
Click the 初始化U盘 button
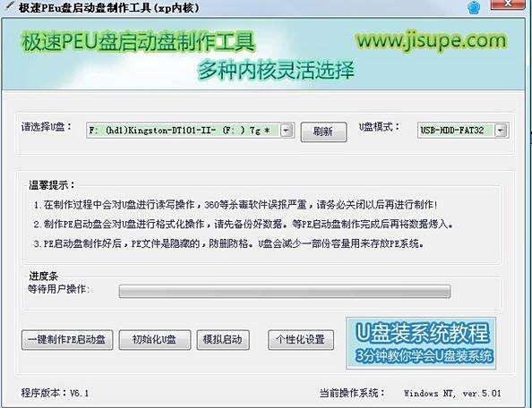155,339
